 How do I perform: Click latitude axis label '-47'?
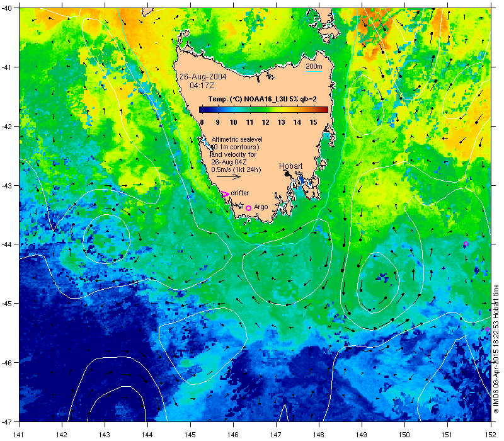pos(6,421)
